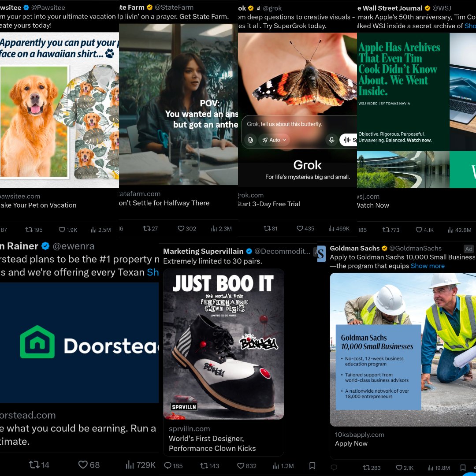
Task: Click the Settle for Halfway There State Farm link
Action: (x=164, y=203)
